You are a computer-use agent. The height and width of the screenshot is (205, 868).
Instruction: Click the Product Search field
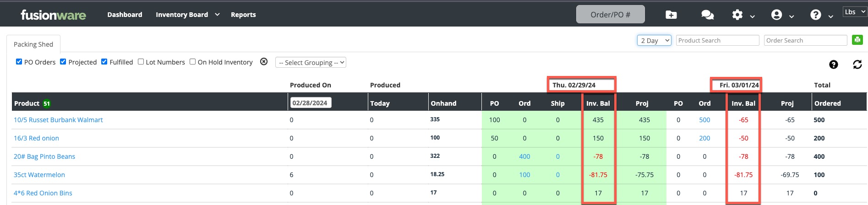point(717,40)
